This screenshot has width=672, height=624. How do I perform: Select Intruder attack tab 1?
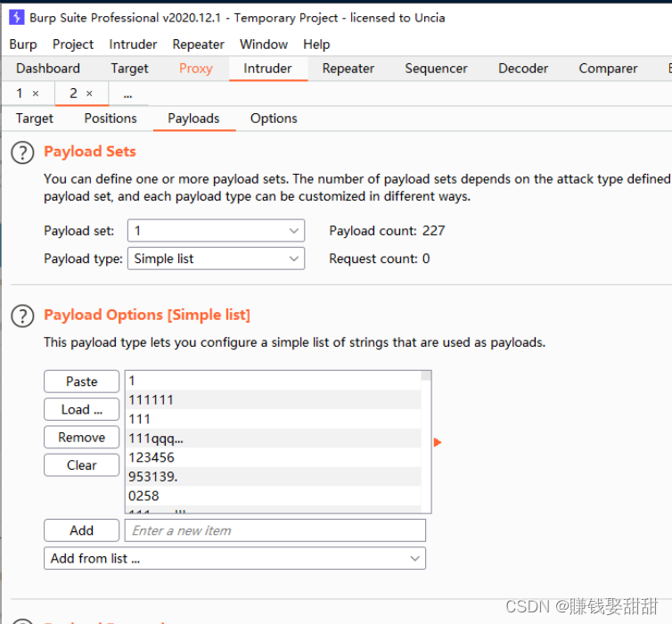click(20, 93)
